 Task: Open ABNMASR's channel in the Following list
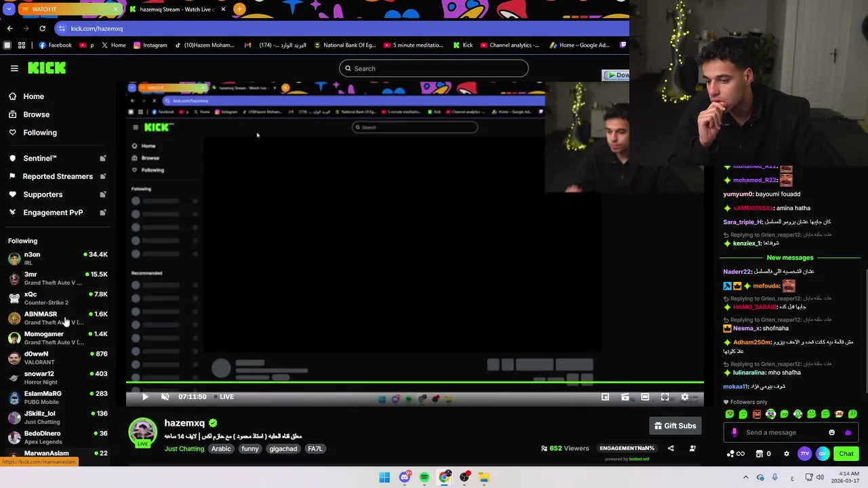click(58, 318)
